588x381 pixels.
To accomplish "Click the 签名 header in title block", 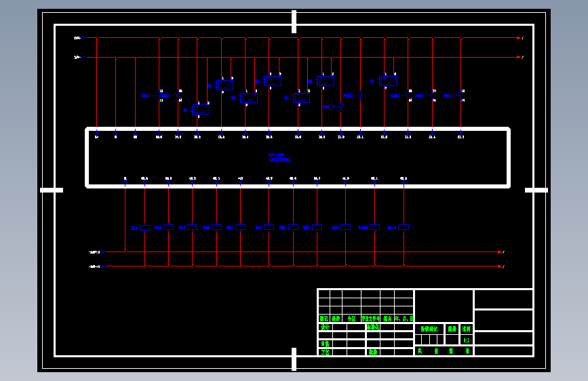I will [387, 319].
